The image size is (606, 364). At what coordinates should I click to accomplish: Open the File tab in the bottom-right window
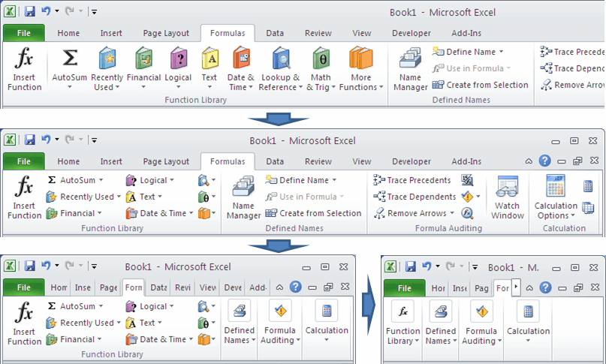point(404,288)
